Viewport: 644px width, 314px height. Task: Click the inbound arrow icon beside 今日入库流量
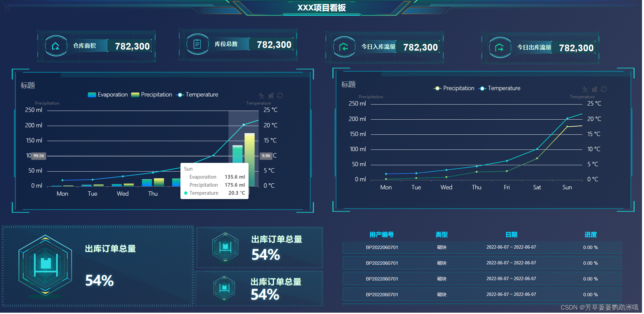(x=344, y=47)
